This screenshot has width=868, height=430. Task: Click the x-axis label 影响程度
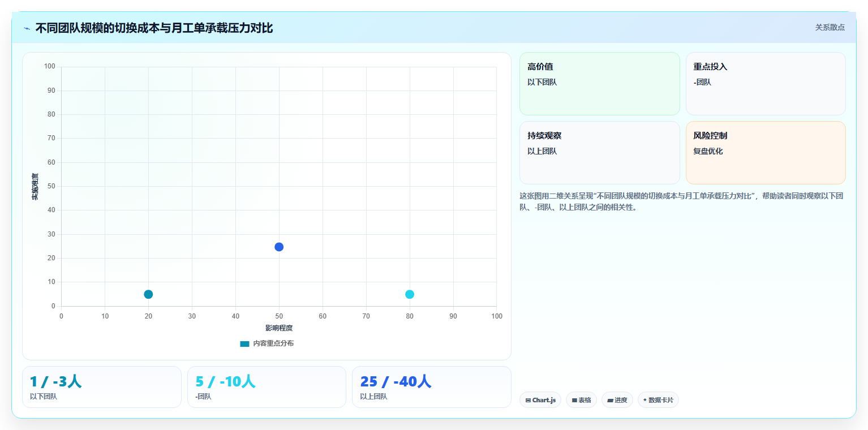point(279,328)
